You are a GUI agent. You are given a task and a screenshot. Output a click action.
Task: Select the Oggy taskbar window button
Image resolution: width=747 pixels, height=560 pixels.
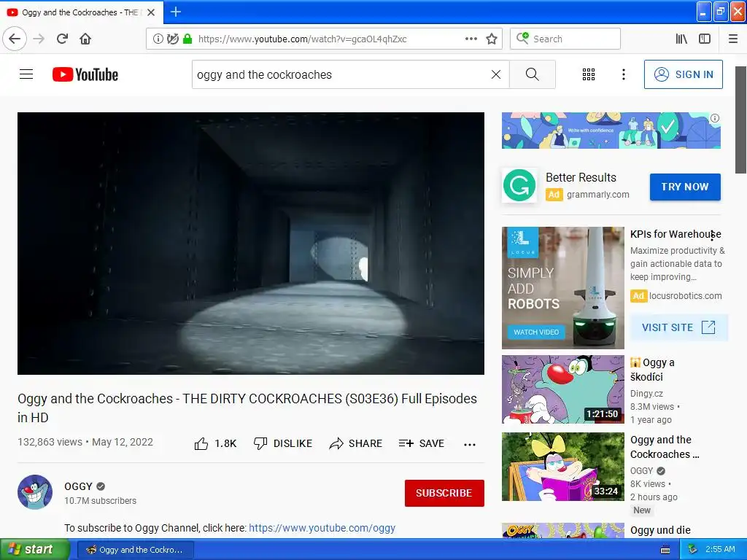coord(136,550)
